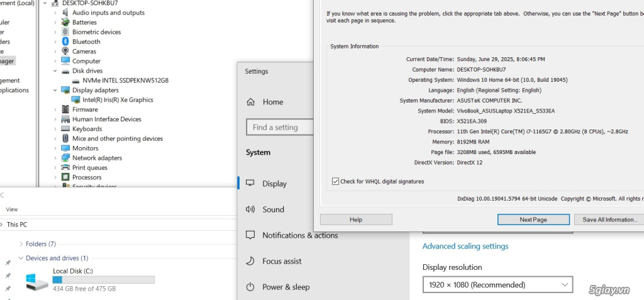644x300 pixels.
Task: Click the Intel Iris Xe Graphics adapter icon
Action: coord(75,99)
